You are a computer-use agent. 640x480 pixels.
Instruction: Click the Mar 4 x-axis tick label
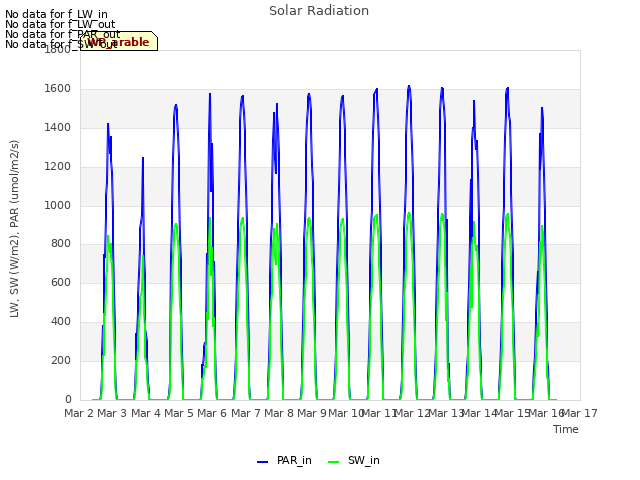coord(146,413)
